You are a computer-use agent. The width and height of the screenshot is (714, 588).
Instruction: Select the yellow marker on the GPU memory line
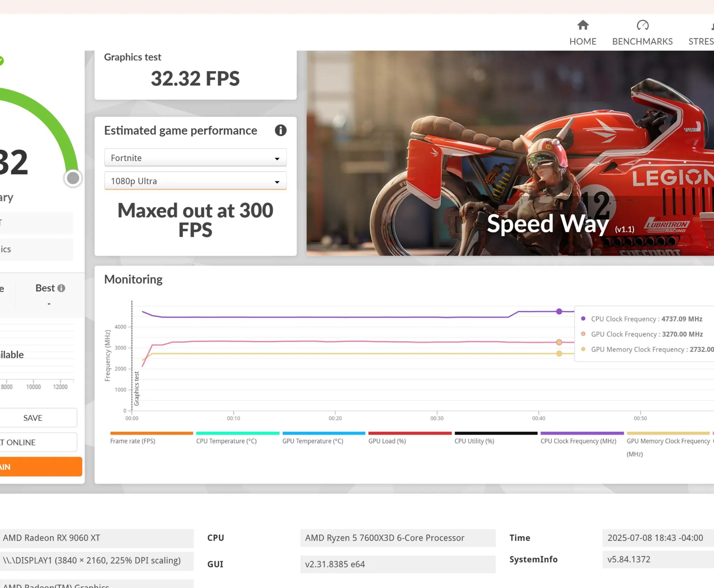pyautogui.click(x=559, y=353)
